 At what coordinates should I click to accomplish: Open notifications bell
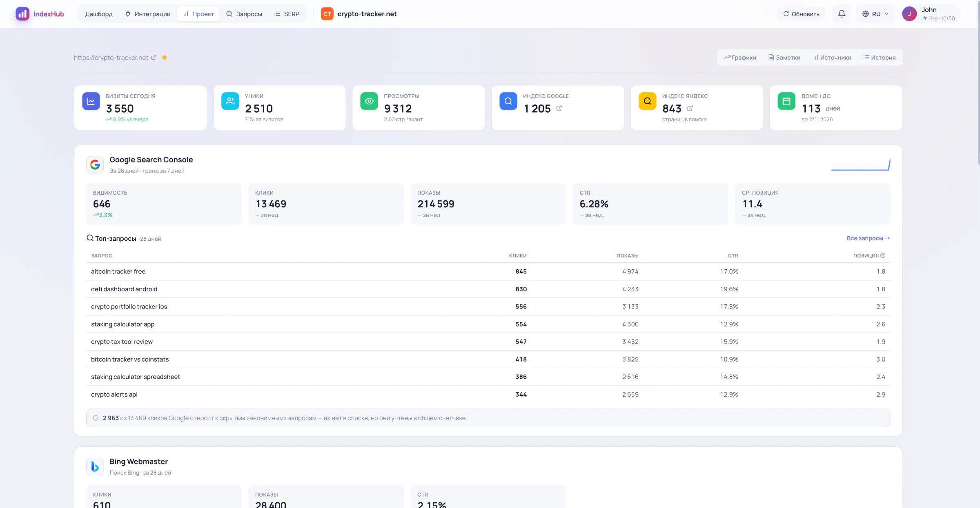pyautogui.click(x=842, y=14)
